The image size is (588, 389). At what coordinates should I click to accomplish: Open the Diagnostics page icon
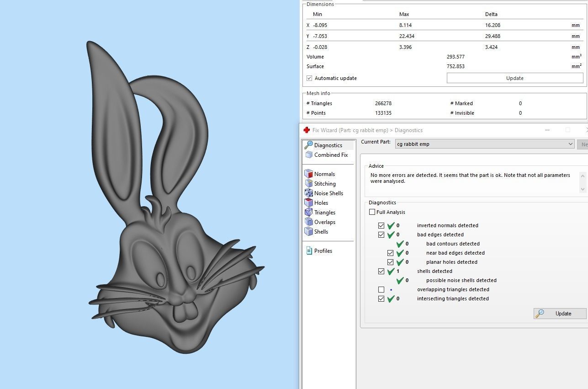308,145
